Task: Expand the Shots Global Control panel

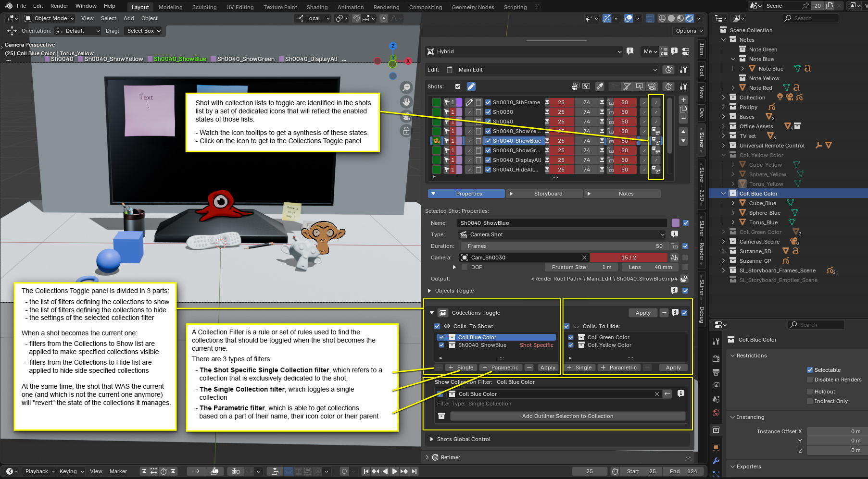Action: (x=432, y=439)
